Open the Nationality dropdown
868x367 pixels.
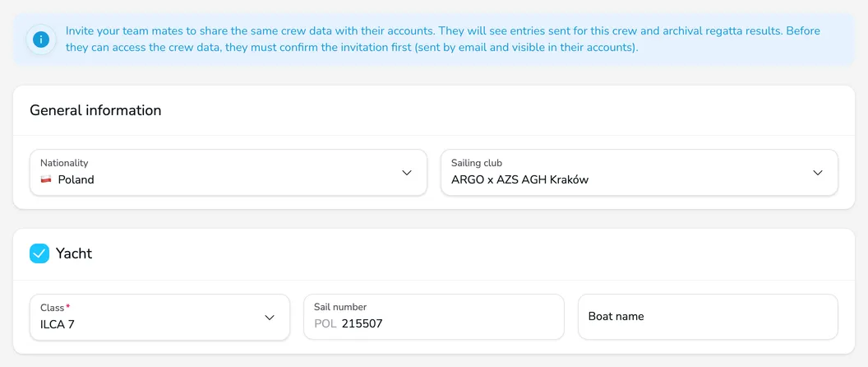tap(228, 173)
